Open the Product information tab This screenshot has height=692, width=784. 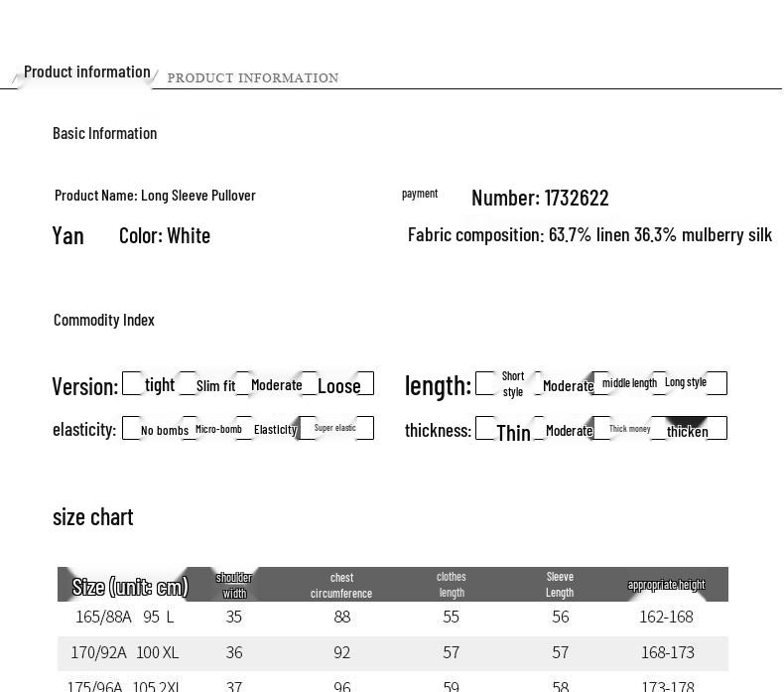tap(86, 72)
